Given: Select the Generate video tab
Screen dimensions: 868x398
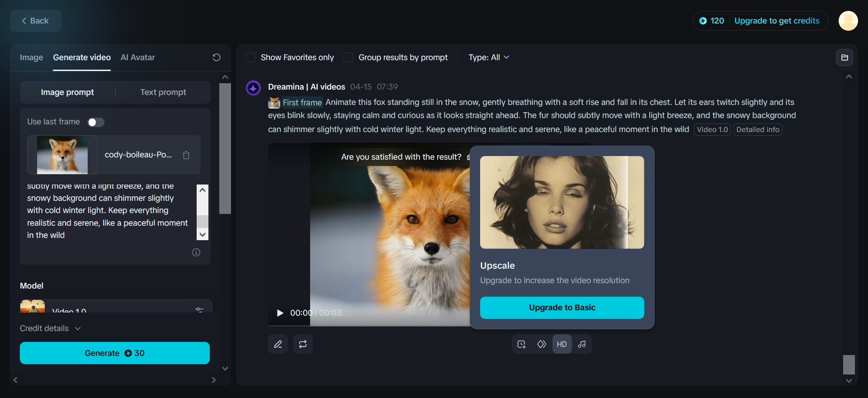Looking at the screenshot, I should [x=82, y=57].
